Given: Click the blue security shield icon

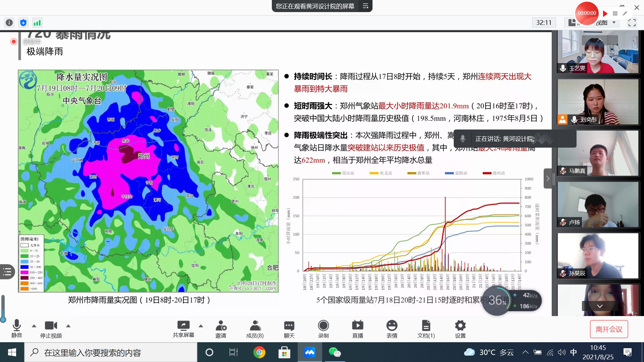Looking at the screenshot, I should (23, 22).
